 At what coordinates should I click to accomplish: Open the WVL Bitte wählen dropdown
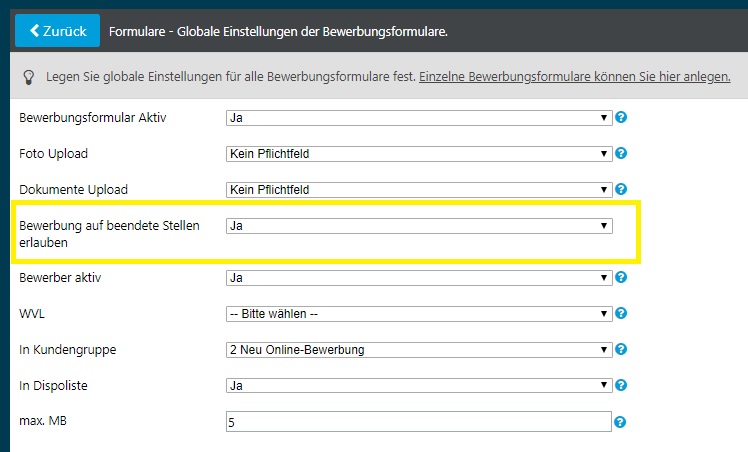coord(419,314)
